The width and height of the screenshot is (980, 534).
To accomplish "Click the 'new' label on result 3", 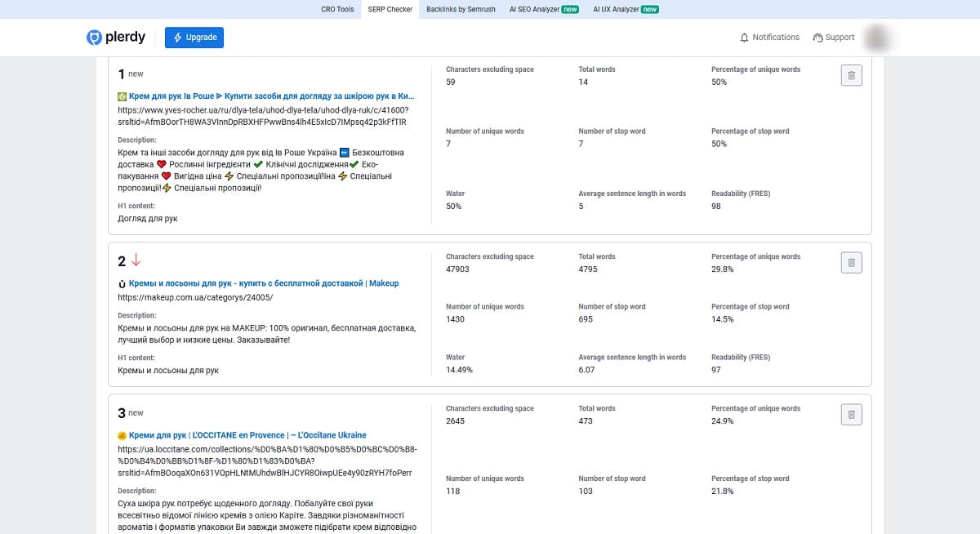I will [136, 413].
